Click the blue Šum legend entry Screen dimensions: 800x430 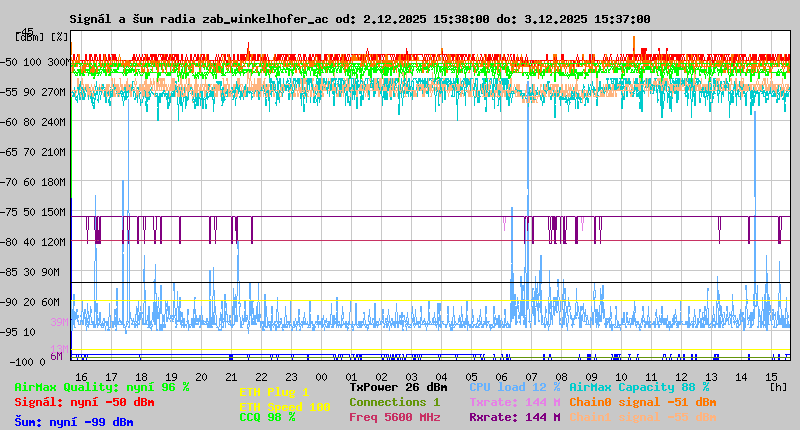click(74, 421)
